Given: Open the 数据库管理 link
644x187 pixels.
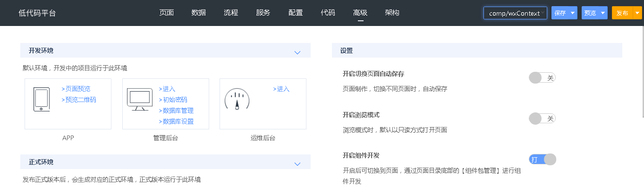Looking at the screenshot, I should point(176,110).
